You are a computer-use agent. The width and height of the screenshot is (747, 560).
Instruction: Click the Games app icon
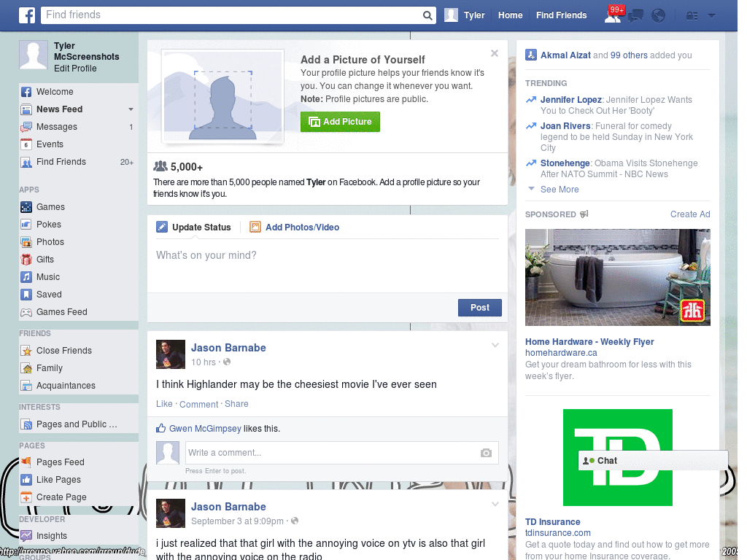pyautogui.click(x=26, y=207)
